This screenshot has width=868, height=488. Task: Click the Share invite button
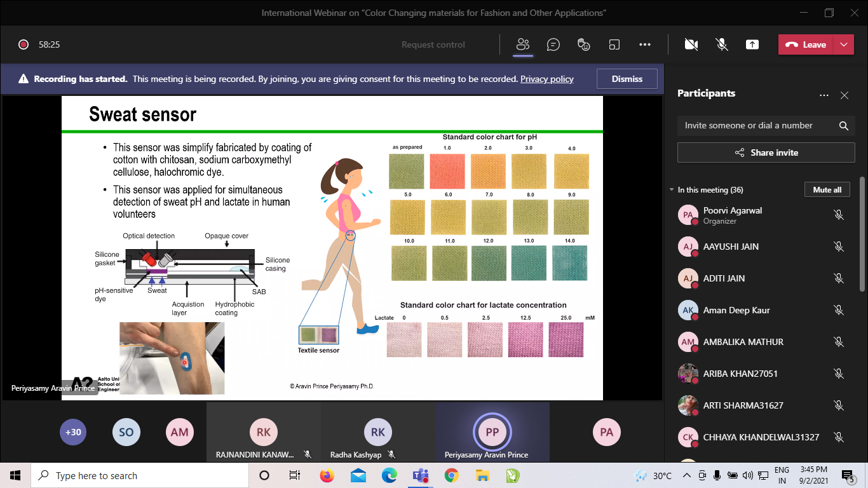pyautogui.click(x=766, y=152)
